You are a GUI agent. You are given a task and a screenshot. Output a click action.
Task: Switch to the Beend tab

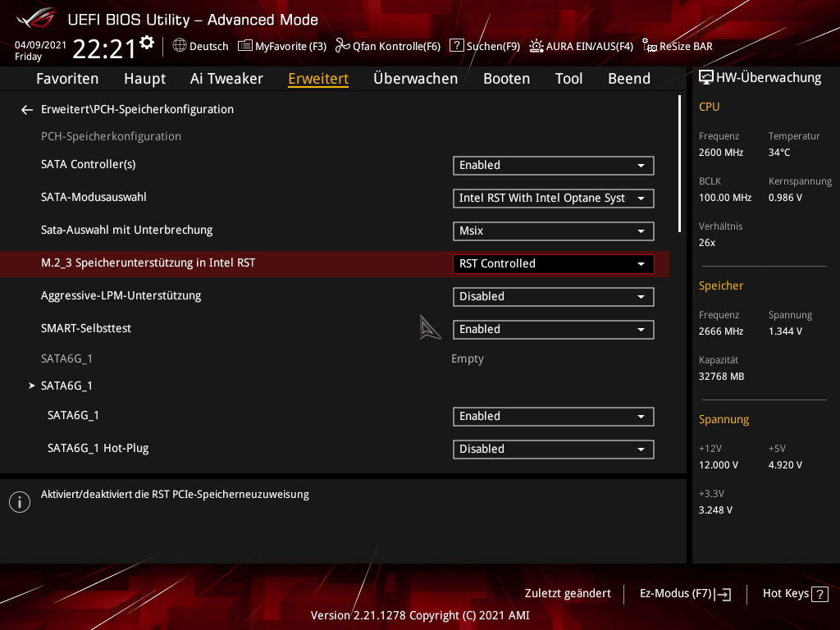(x=629, y=78)
